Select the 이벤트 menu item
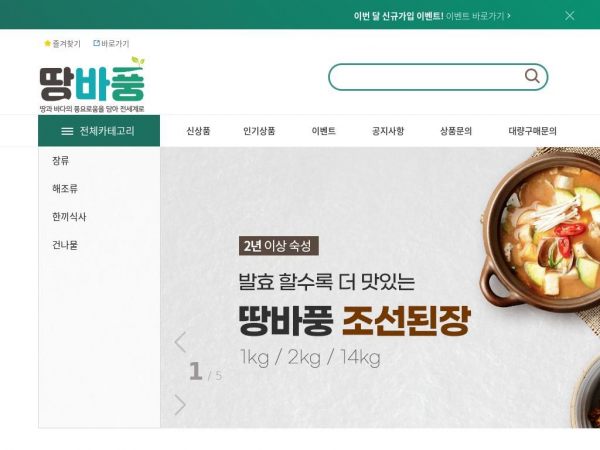Screen dimensions: 600x450 point(323,131)
